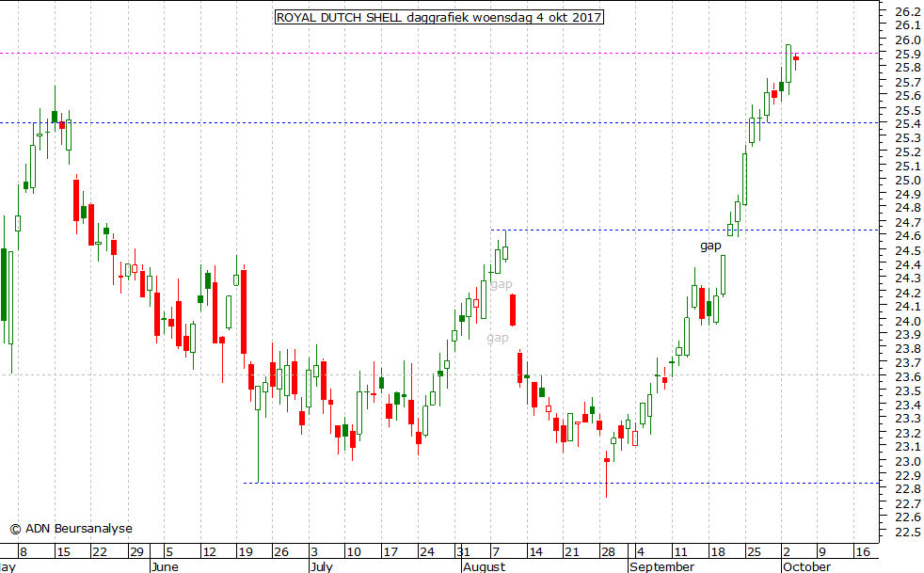Click the date label '21' on the time axis
The width and height of the screenshot is (924, 573).
pyautogui.click(x=571, y=551)
